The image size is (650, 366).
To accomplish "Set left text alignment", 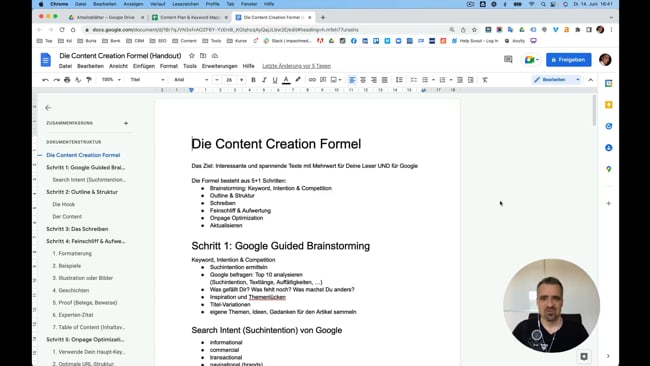I will click(x=352, y=80).
